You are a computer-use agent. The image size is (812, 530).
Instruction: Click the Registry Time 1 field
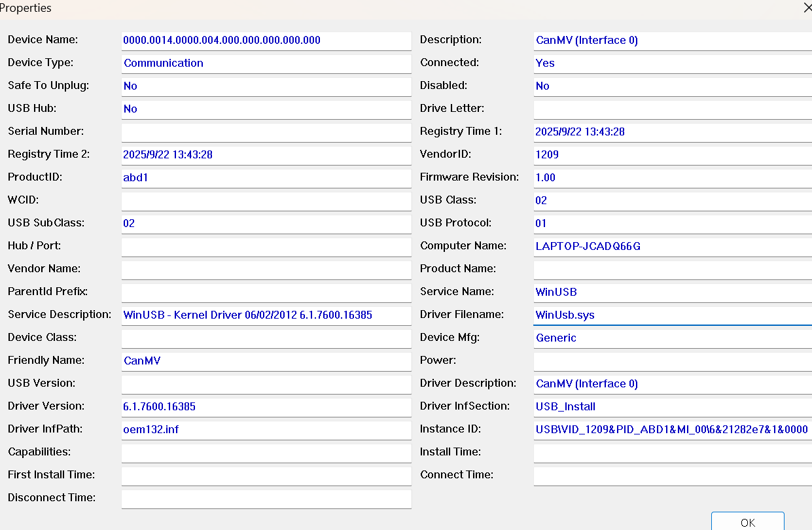click(x=672, y=132)
